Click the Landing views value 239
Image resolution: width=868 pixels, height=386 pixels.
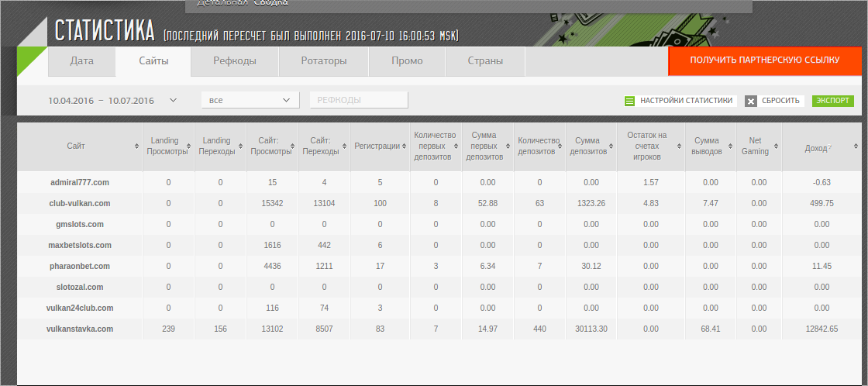coord(169,329)
